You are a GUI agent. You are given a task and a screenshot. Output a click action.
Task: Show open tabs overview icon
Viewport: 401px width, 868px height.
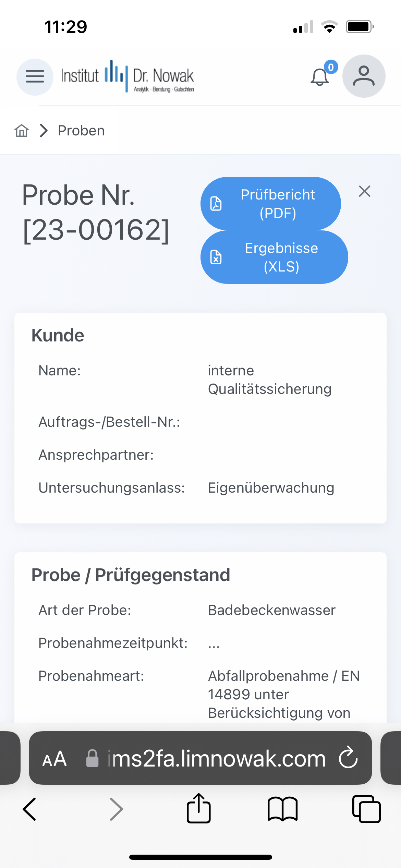(366, 809)
